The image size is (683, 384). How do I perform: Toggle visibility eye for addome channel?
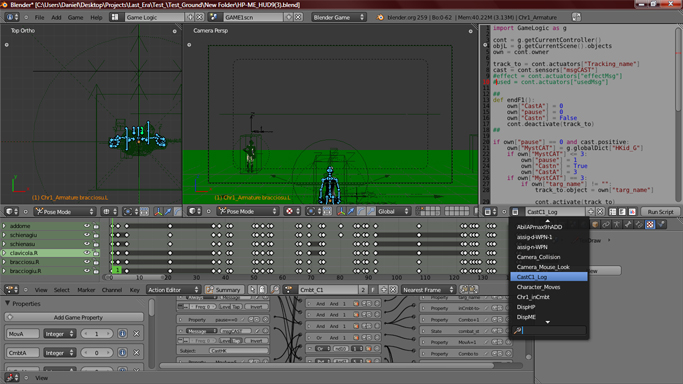tap(87, 226)
